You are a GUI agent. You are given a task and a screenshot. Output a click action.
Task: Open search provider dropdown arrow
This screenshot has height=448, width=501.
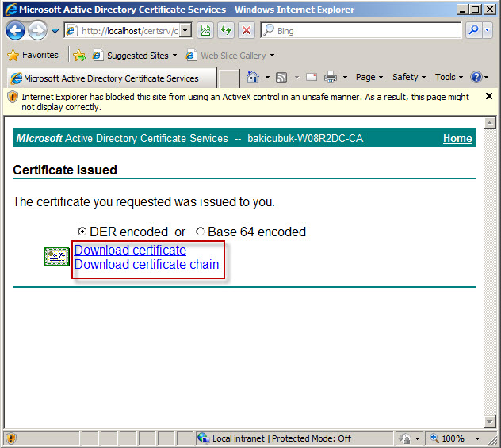tap(488, 31)
